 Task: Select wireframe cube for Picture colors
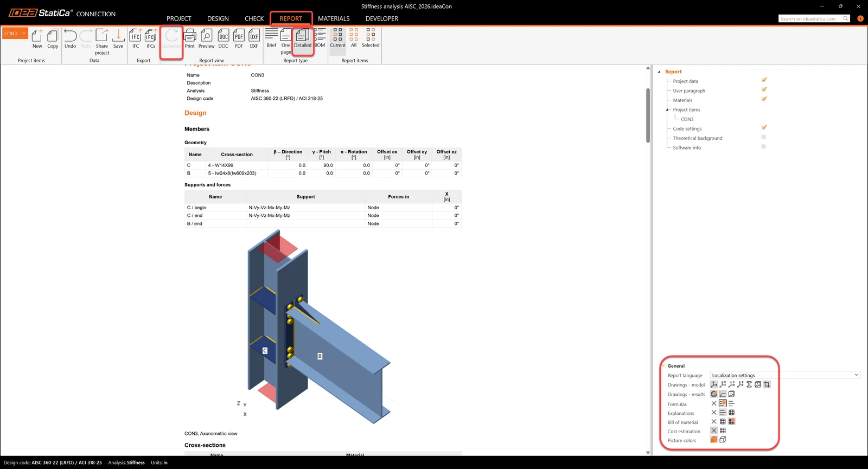(723, 440)
